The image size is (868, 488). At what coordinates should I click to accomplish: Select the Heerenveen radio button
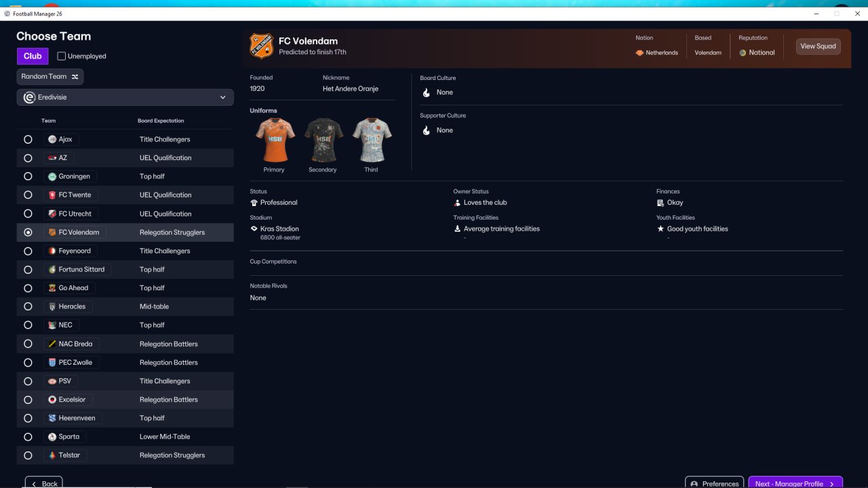tap(28, 418)
